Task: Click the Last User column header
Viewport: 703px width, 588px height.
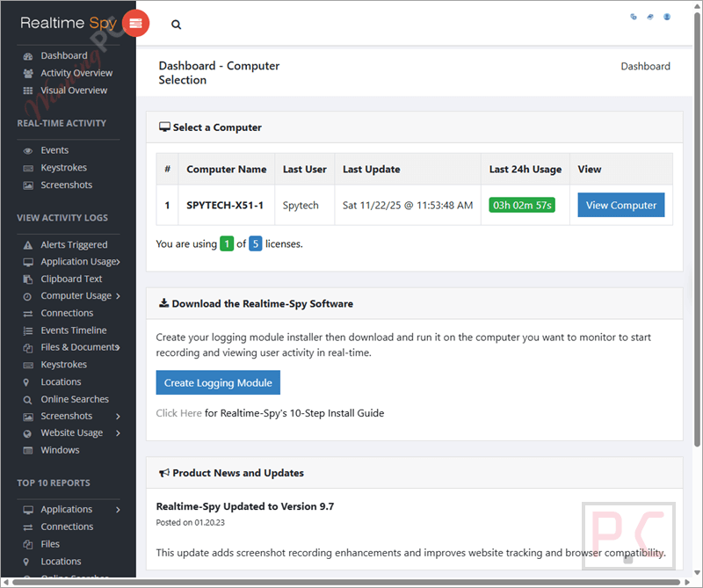Action: coord(304,170)
